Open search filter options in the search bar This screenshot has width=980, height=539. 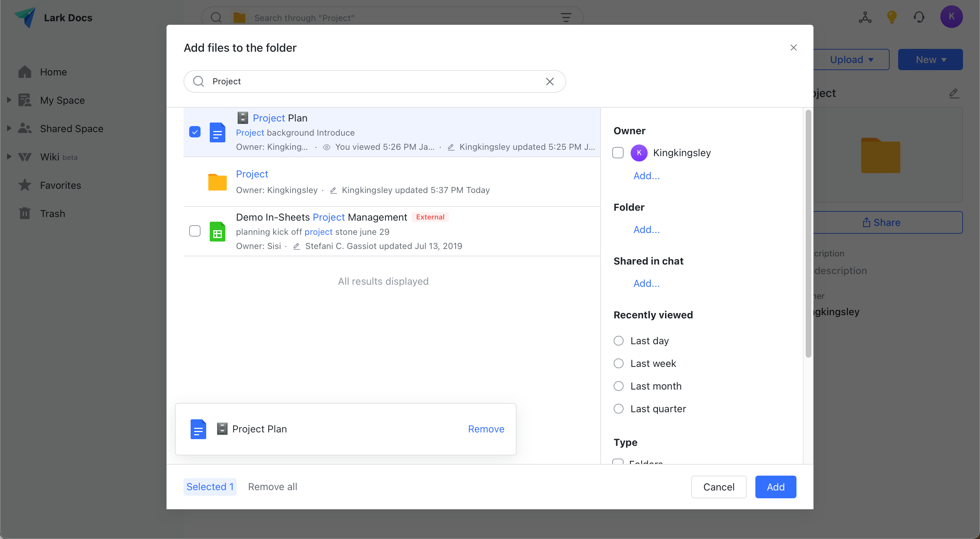[566, 17]
